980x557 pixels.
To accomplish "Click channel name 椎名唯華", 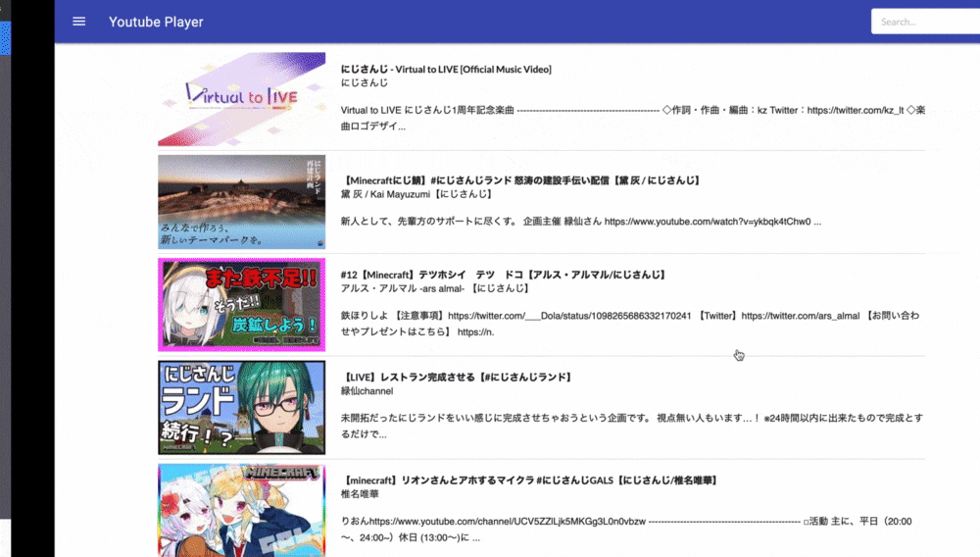I will (360, 494).
